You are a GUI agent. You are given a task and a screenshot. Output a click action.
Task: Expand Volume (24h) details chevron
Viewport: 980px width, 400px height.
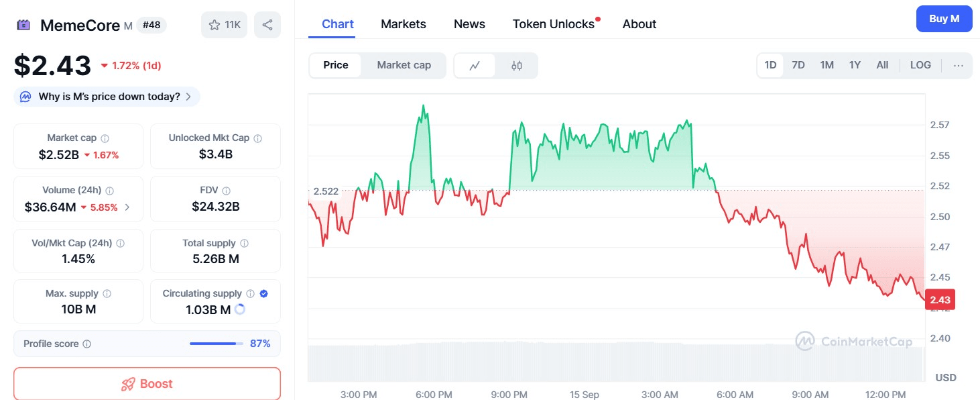click(x=127, y=207)
